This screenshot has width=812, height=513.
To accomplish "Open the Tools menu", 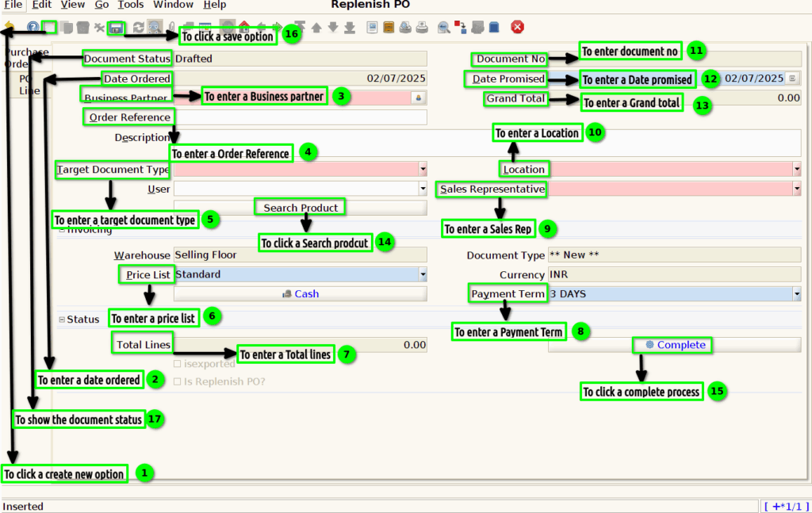I will (131, 5).
